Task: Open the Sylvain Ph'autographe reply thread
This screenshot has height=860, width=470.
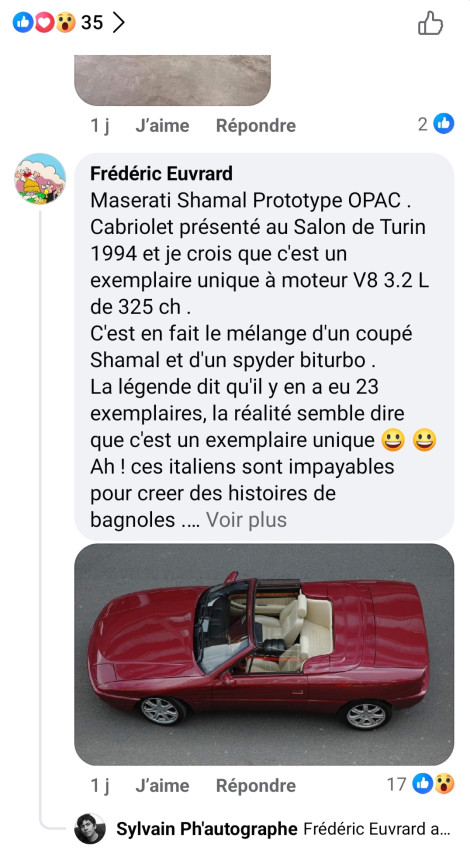Action: pos(283,829)
